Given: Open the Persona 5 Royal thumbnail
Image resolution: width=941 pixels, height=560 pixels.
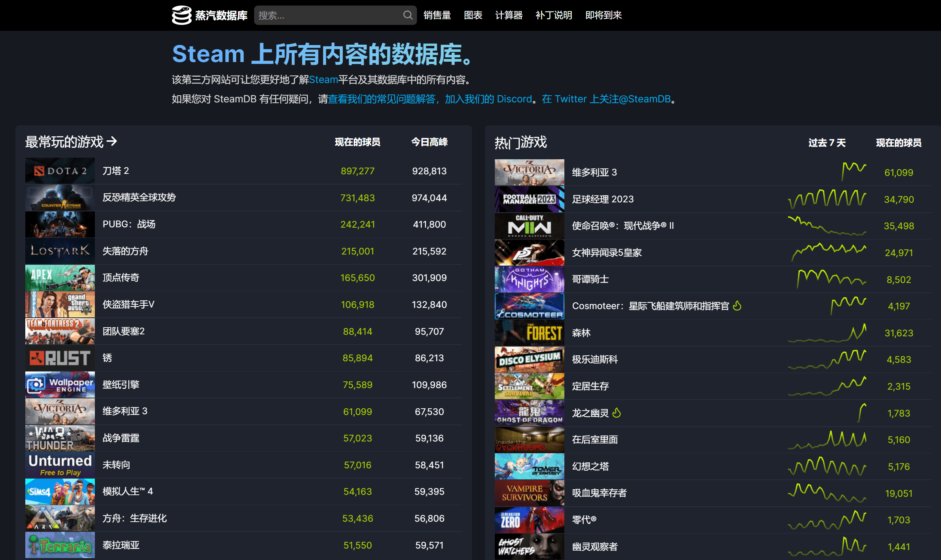Looking at the screenshot, I should click(x=530, y=253).
